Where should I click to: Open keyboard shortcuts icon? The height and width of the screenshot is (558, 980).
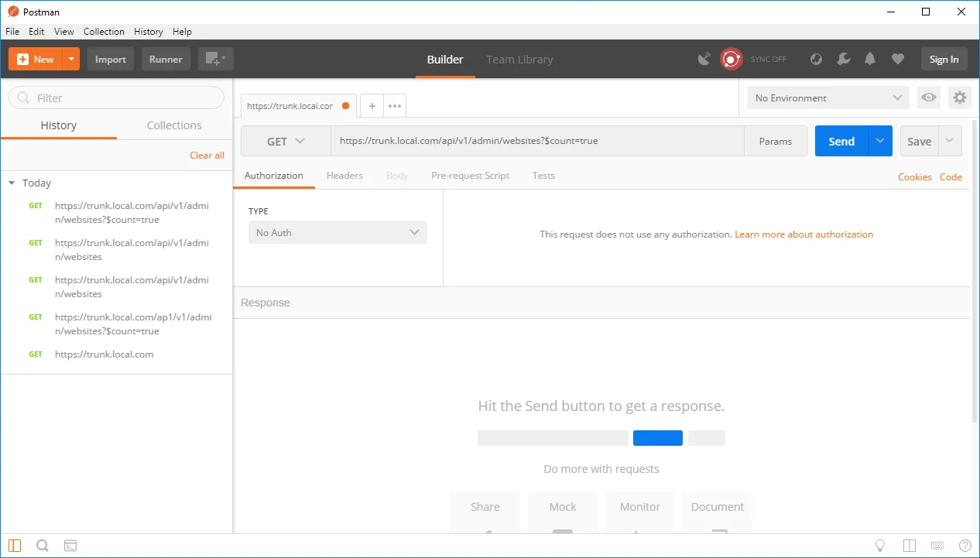point(937,546)
